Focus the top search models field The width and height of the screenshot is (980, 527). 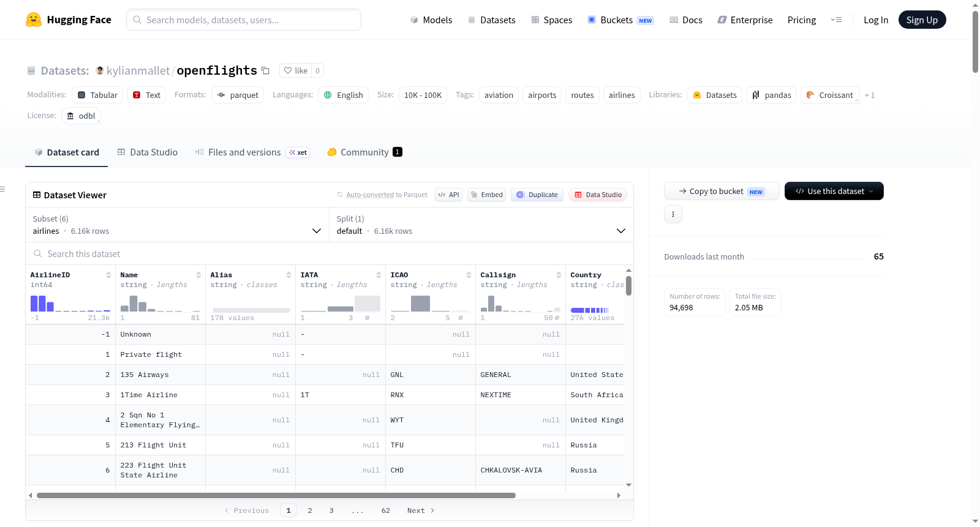pyautogui.click(x=244, y=20)
